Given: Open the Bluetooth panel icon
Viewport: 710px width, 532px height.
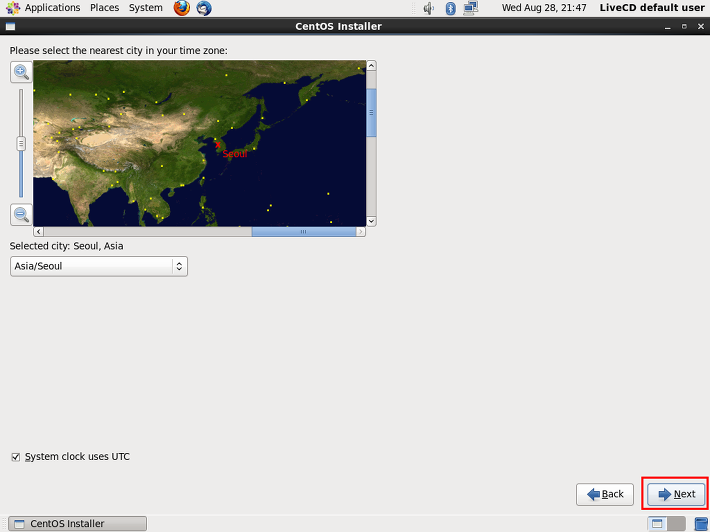Looking at the screenshot, I should point(451,8).
